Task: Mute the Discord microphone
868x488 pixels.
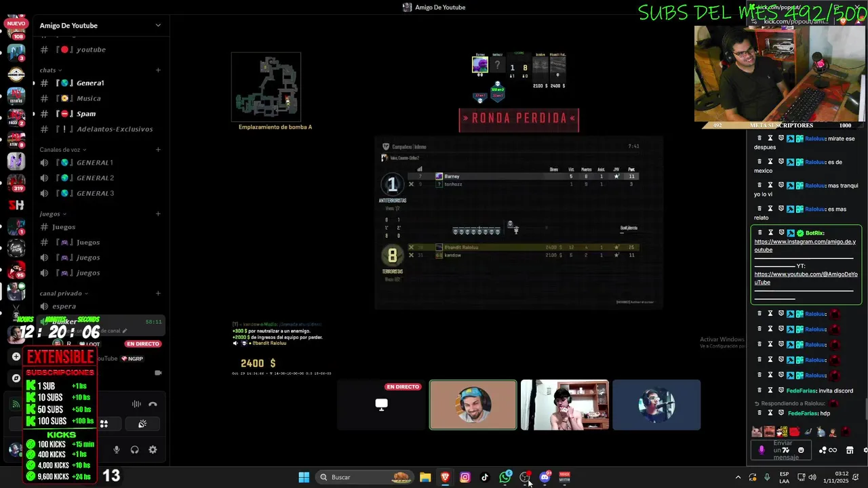Action: tap(117, 449)
